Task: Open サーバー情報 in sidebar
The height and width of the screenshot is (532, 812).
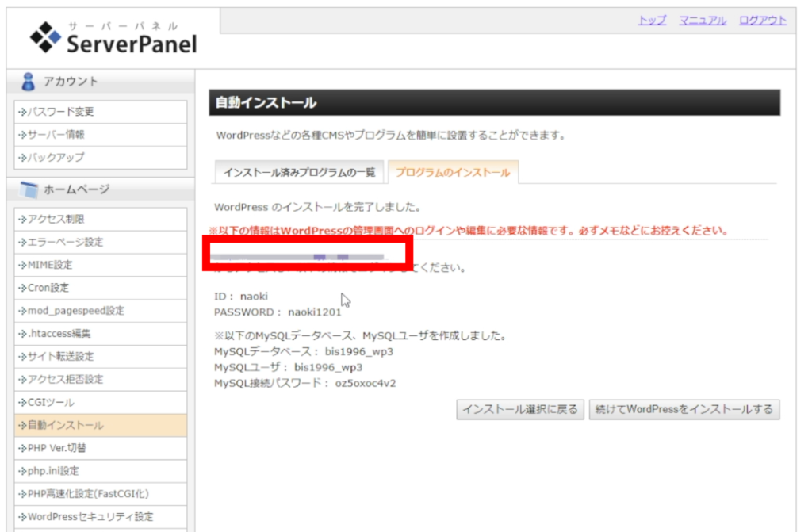Action: pyautogui.click(x=101, y=135)
